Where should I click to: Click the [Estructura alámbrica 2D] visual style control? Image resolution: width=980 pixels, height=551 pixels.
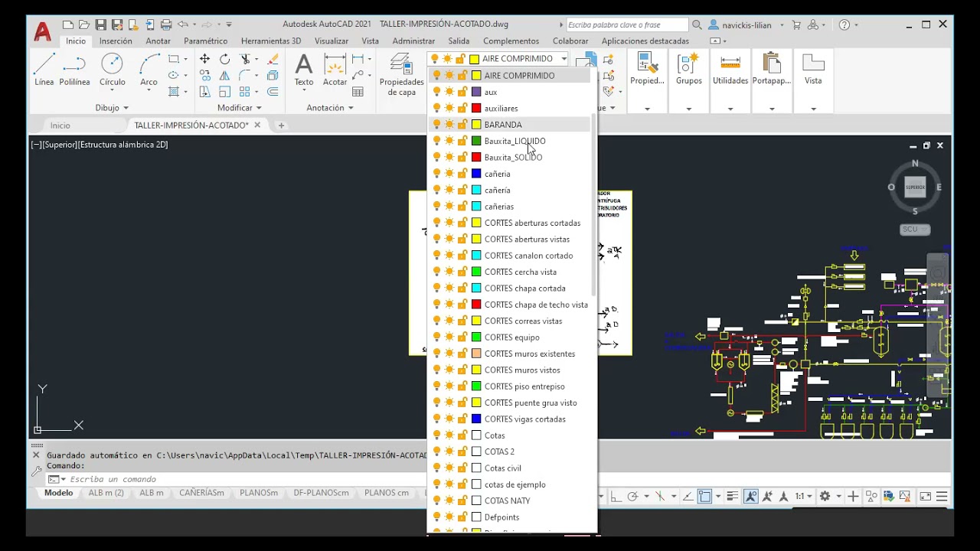[x=123, y=145]
